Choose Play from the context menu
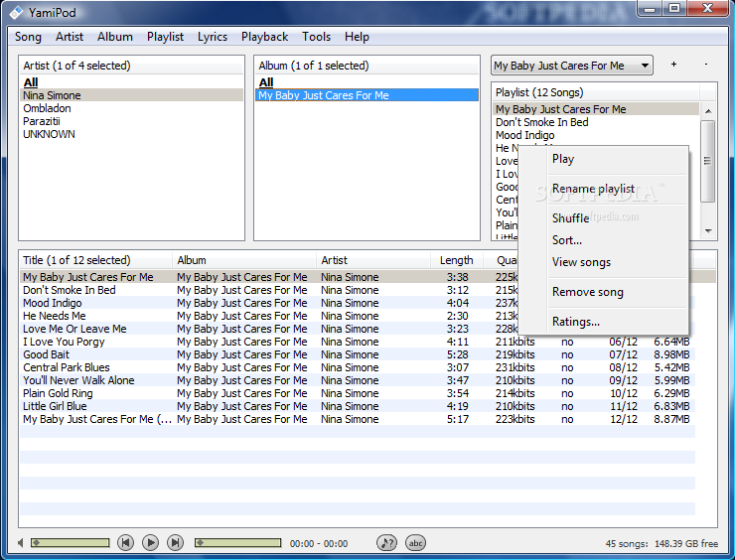 [603, 159]
